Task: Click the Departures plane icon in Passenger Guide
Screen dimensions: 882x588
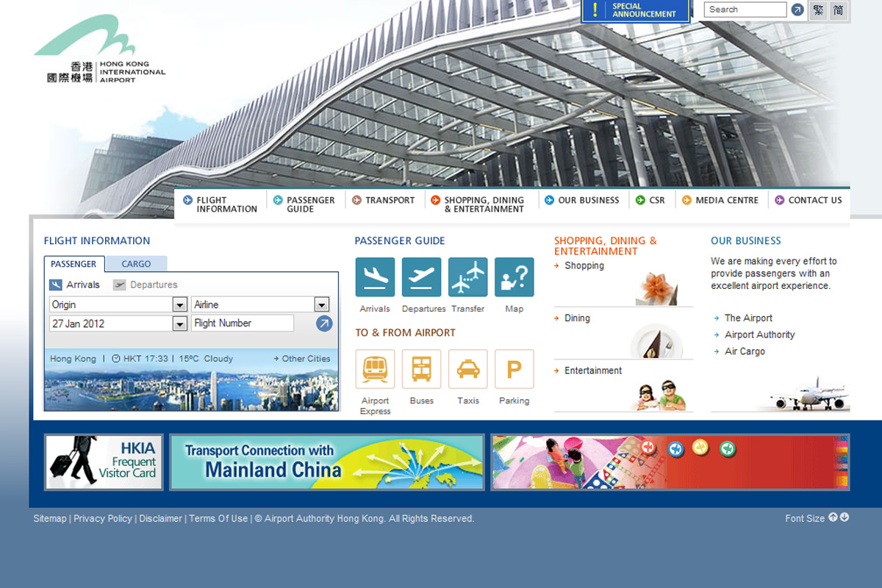Action: click(x=421, y=277)
